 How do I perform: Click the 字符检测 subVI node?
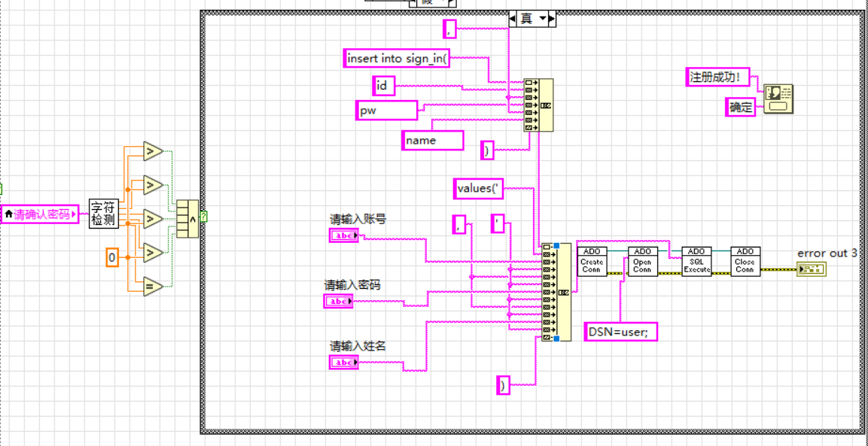coord(105,213)
